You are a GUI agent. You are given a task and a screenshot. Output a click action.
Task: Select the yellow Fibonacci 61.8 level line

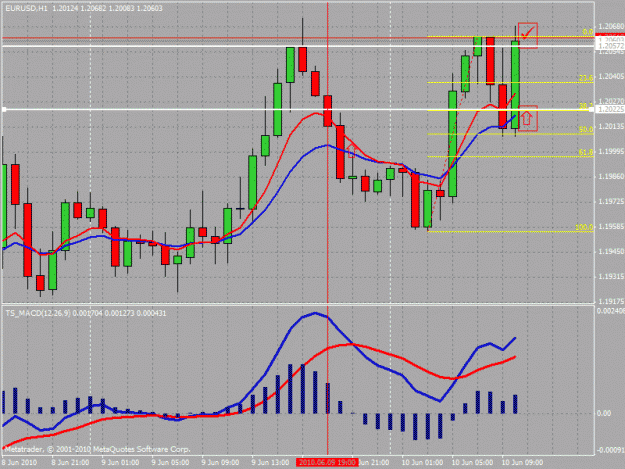510,157
